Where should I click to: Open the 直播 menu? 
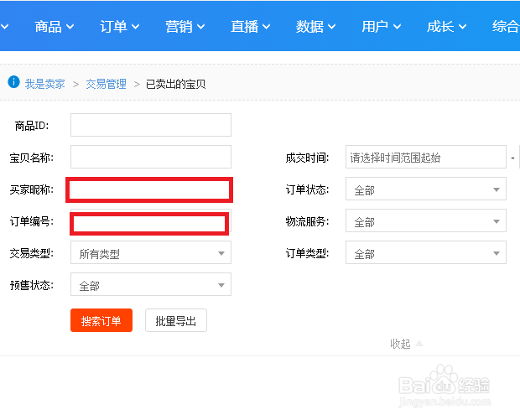[x=250, y=27]
